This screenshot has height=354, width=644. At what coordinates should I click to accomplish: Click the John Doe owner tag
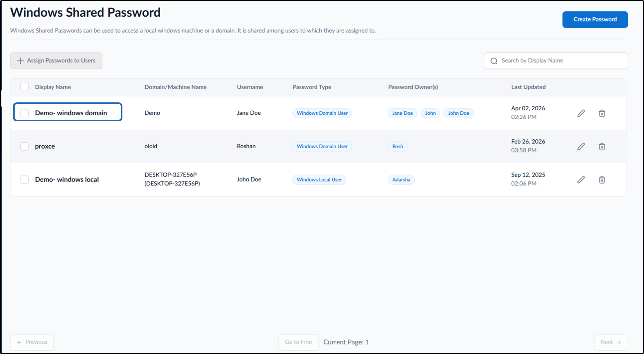tap(458, 113)
